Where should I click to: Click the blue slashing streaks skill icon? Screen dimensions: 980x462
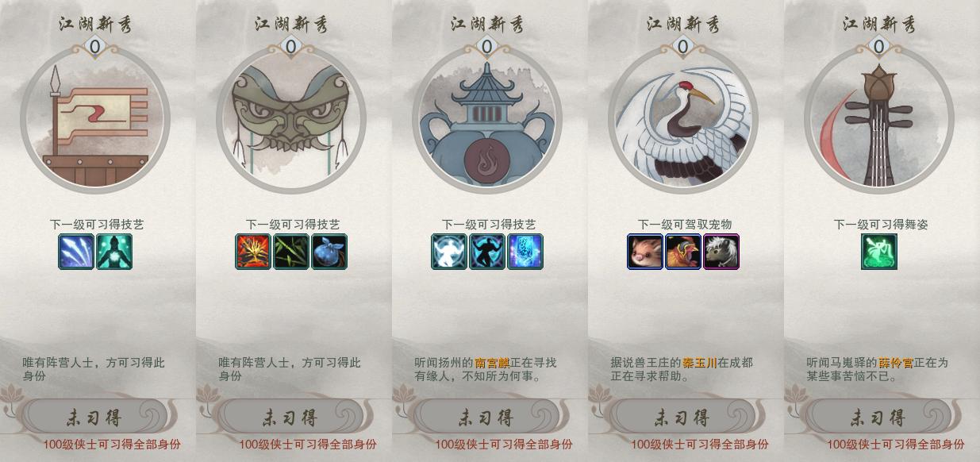click(x=76, y=252)
